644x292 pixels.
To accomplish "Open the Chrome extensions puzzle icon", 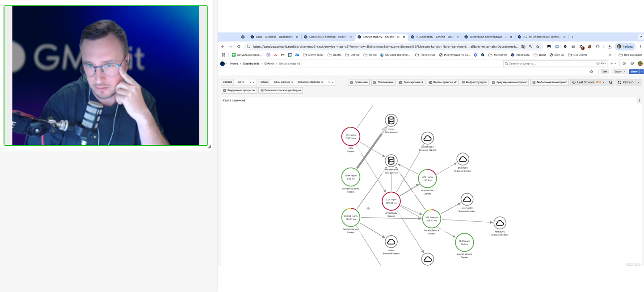I will [x=598, y=47].
